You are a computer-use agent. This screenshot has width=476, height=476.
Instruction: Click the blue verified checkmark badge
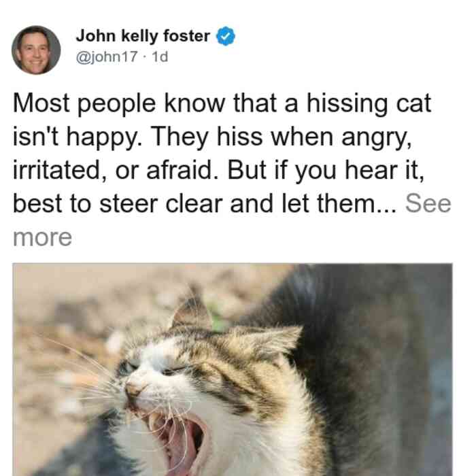pos(225,36)
